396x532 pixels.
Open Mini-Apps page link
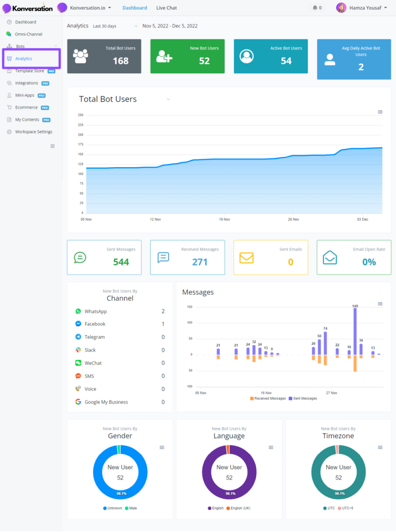click(x=25, y=96)
